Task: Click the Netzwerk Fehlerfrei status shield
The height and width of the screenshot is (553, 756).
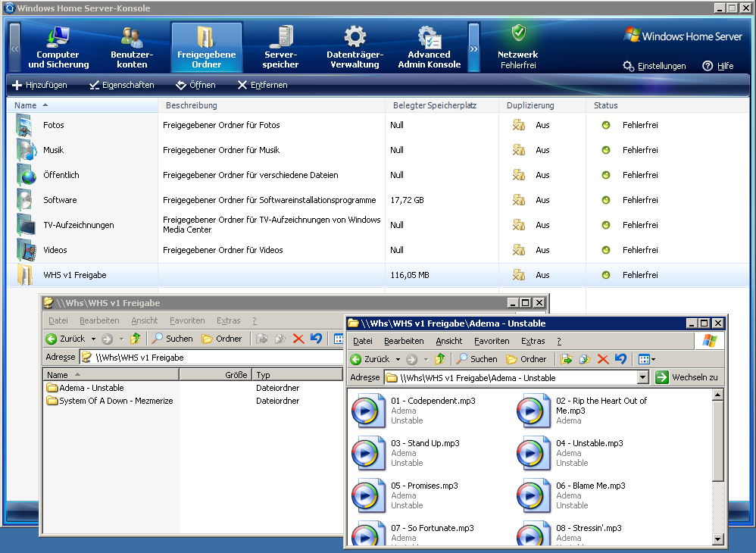Action: (518, 34)
